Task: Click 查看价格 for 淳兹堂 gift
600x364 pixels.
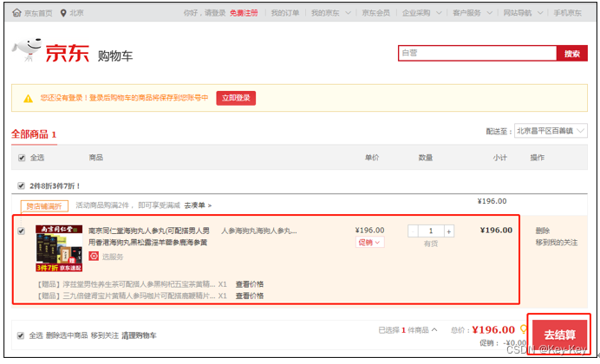Action: pyautogui.click(x=250, y=284)
